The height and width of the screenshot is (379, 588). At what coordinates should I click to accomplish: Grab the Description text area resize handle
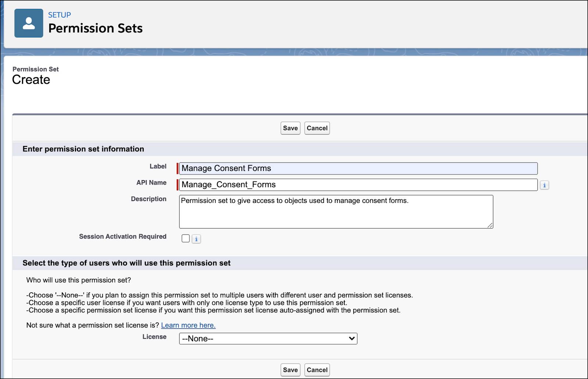point(490,225)
